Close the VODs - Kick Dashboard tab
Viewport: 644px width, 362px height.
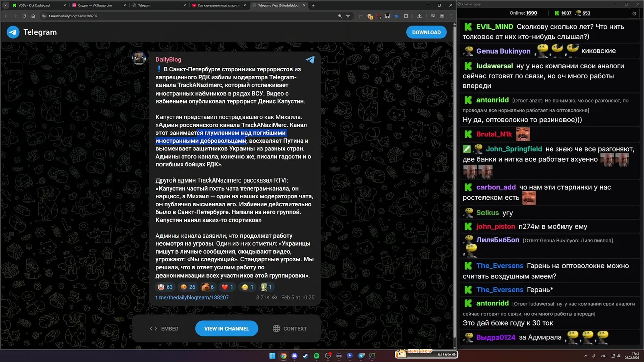pos(65,5)
